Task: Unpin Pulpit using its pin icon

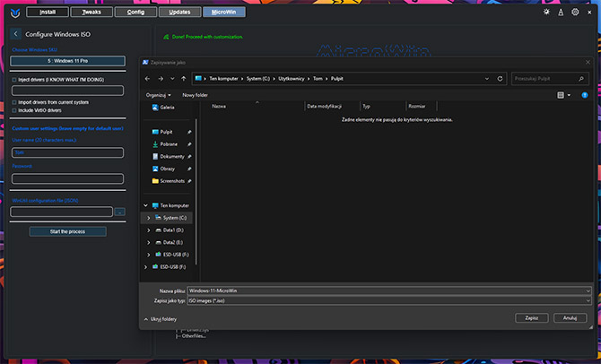Action: pos(189,132)
